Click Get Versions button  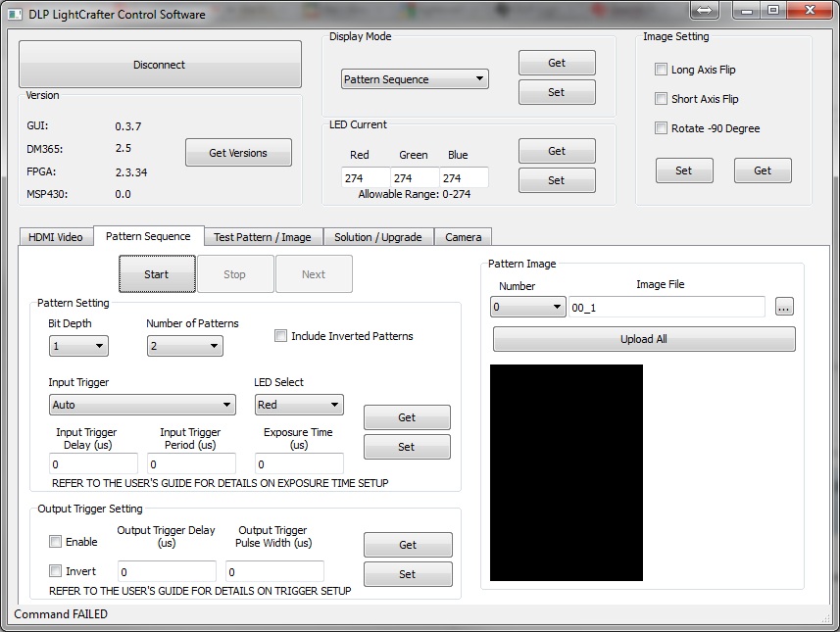click(x=238, y=153)
